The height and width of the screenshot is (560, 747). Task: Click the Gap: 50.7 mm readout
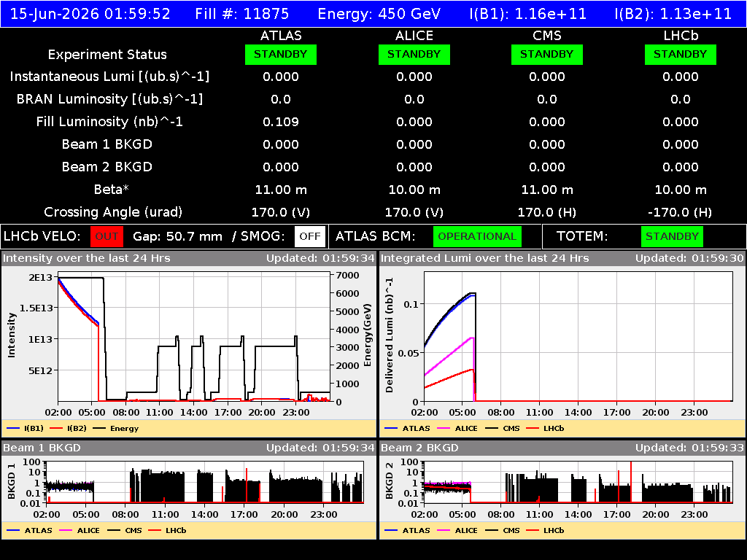178,237
